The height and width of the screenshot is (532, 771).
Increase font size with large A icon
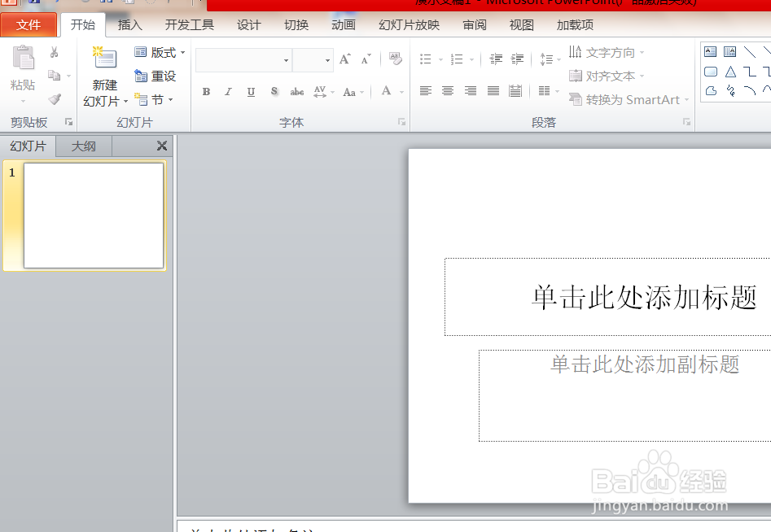345,59
